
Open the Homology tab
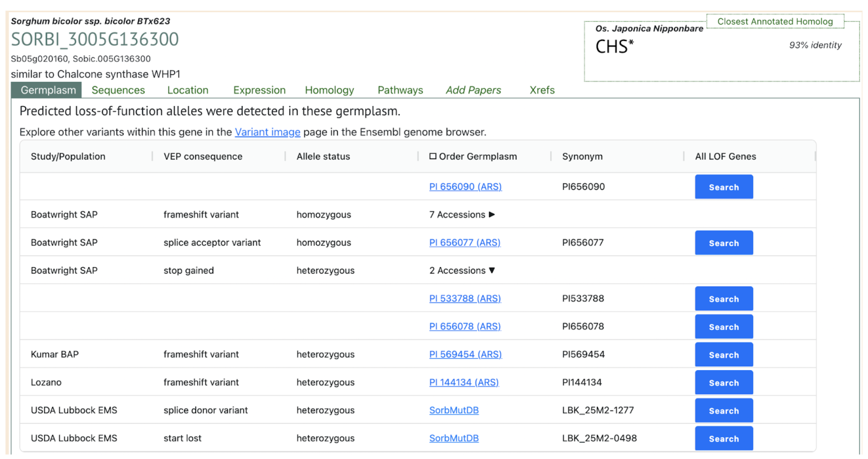[x=329, y=90]
